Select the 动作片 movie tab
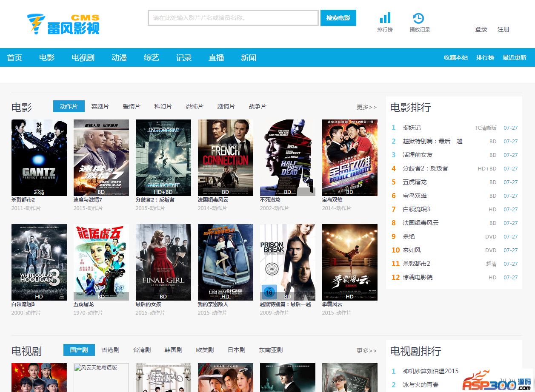Screen dimensions: 535x392 point(69,106)
